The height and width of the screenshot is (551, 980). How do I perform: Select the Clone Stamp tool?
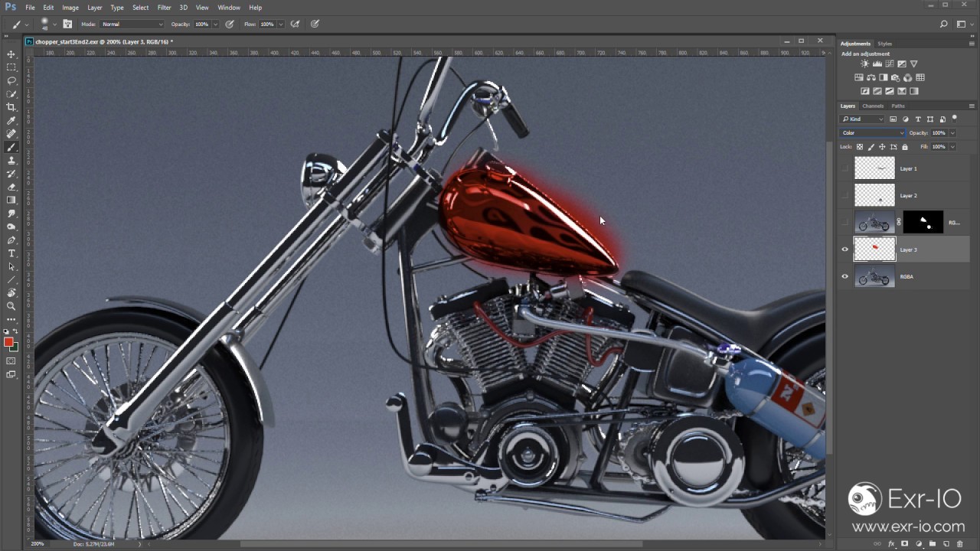click(11, 160)
